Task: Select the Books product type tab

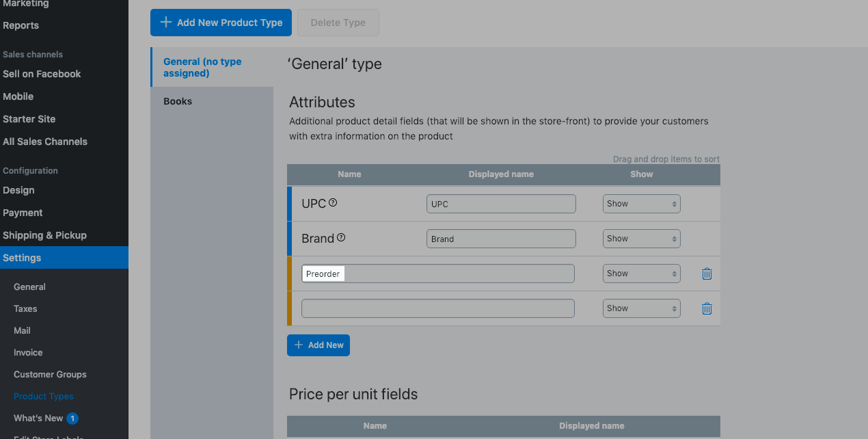Action: click(178, 101)
